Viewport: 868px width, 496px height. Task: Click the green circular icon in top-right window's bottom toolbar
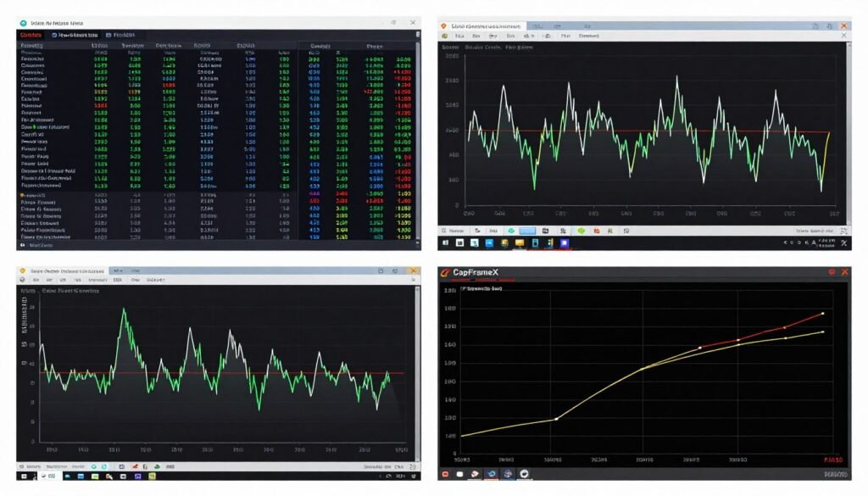pyautogui.click(x=511, y=231)
